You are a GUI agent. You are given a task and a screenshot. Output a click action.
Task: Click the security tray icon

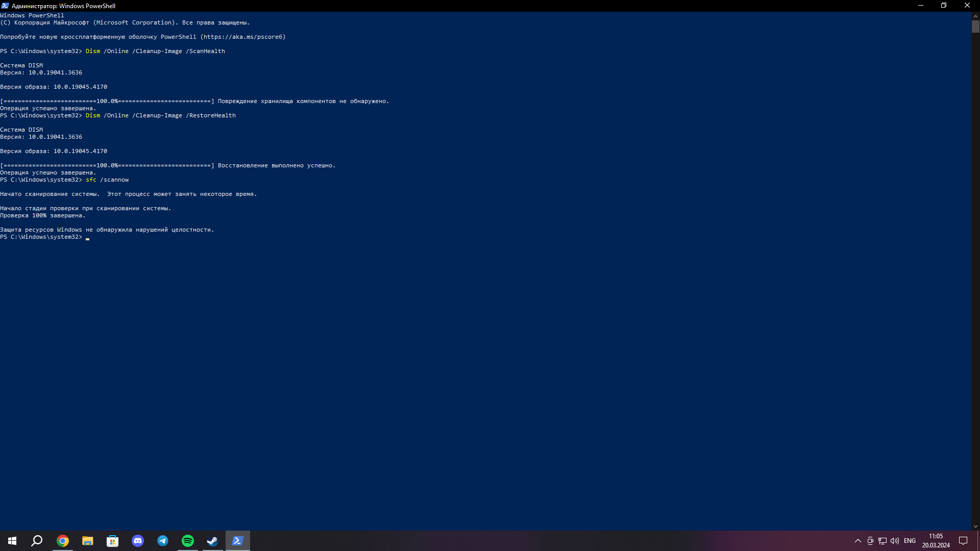(x=870, y=541)
